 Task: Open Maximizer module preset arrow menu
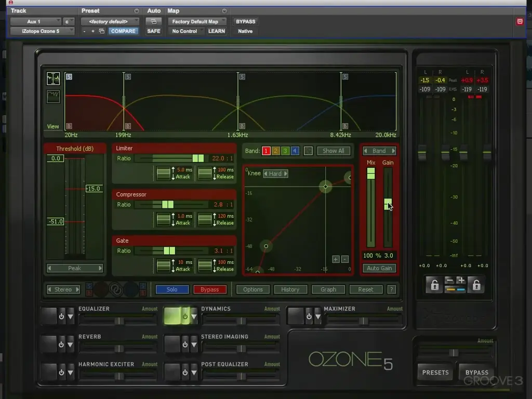(318, 316)
